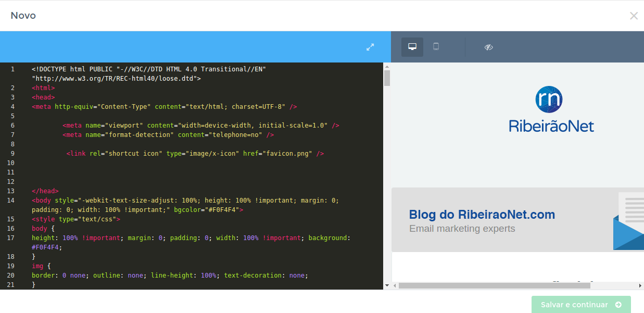Click the Email marketing experts text
The image size is (644, 313).
point(462,229)
